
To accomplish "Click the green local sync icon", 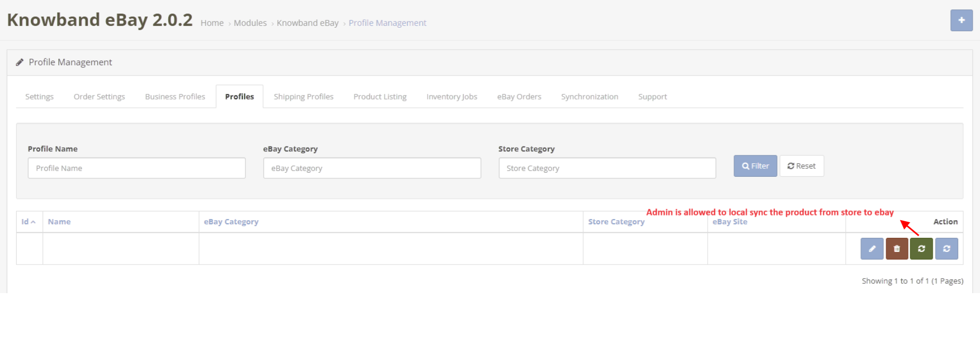I will point(922,249).
